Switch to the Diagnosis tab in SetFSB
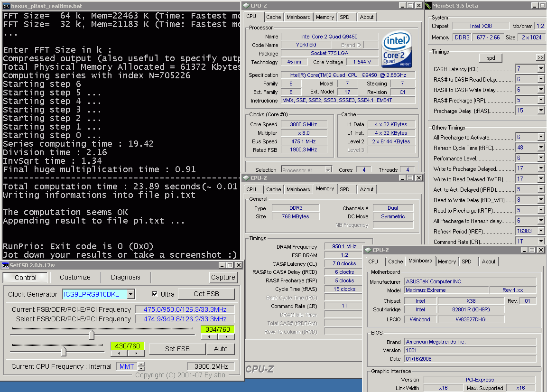Image resolution: width=547 pixels, height=392 pixels. 126,277
